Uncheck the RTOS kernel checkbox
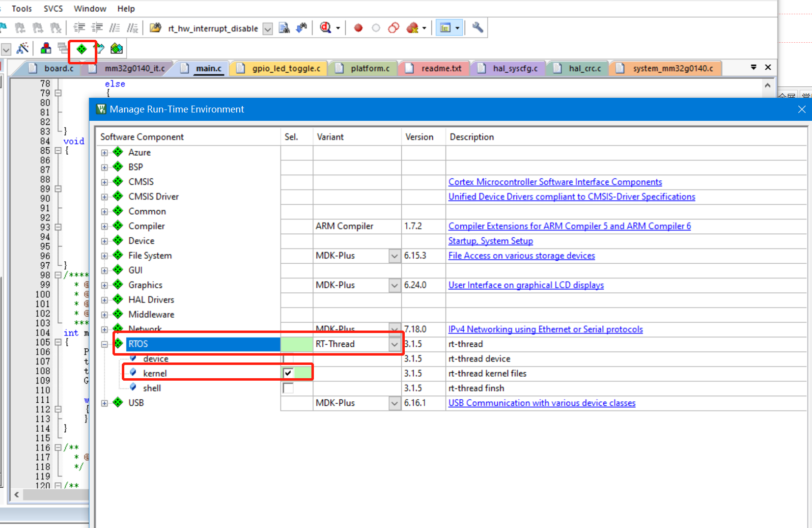Screen dimensions: 812x528 288,373
